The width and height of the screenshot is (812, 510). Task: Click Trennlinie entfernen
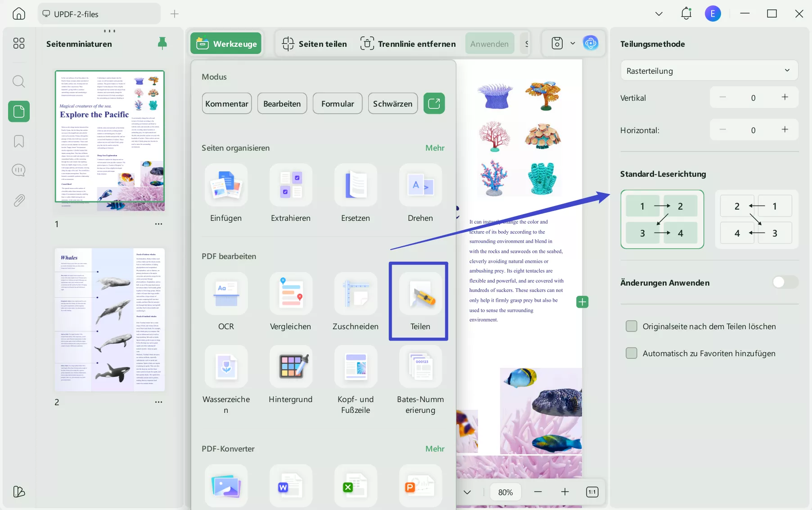click(x=408, y=43)
